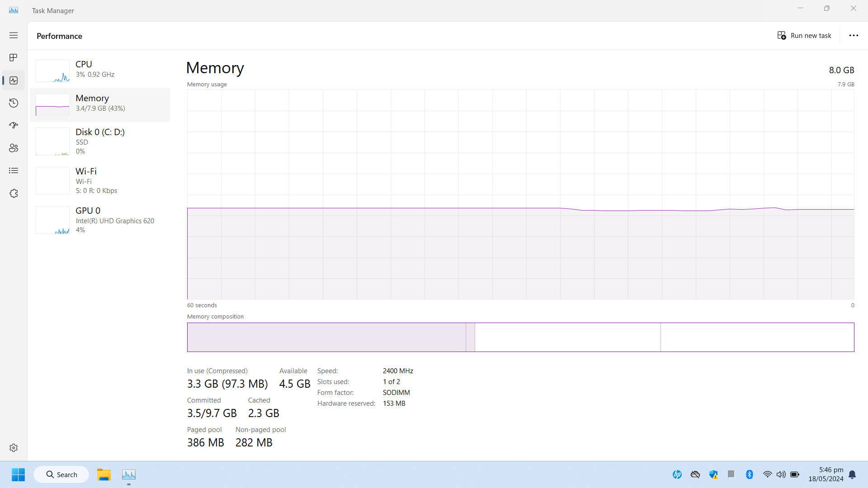Click the CPU mini graph thumbnail
Viewport: 868px width, 488px height.
52,71
